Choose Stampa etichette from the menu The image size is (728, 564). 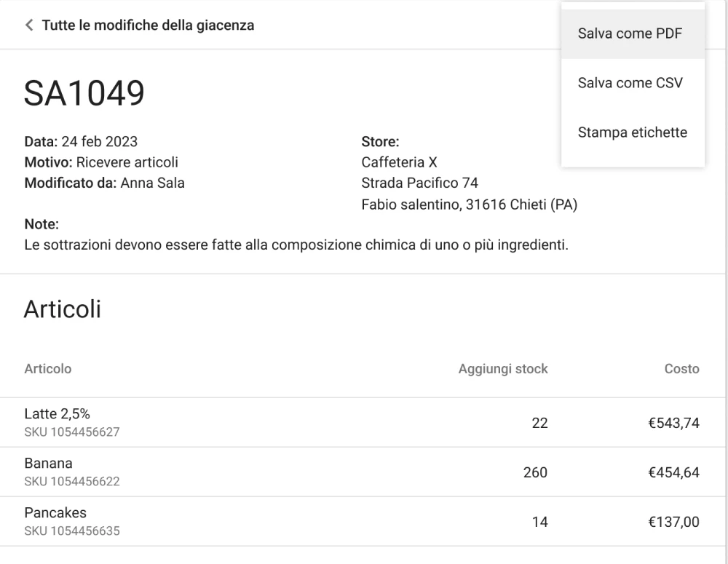(x=632, y=132)
